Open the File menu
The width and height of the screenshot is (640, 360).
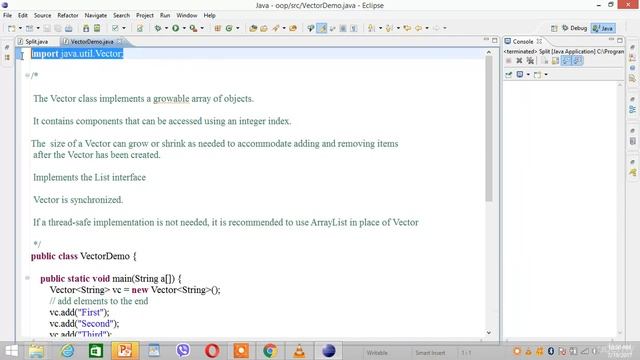(x=7, y=15)
